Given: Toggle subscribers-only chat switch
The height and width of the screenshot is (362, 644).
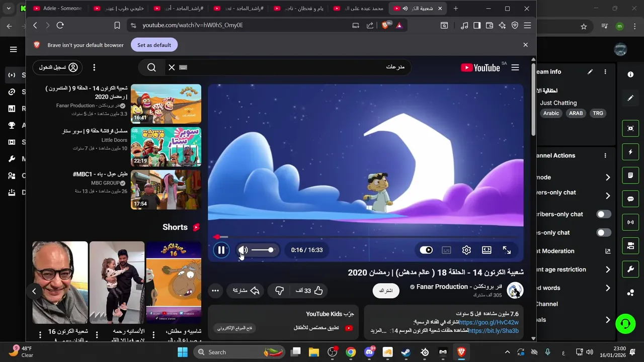Looking at the screenshot, I should [x=604, y=214].
